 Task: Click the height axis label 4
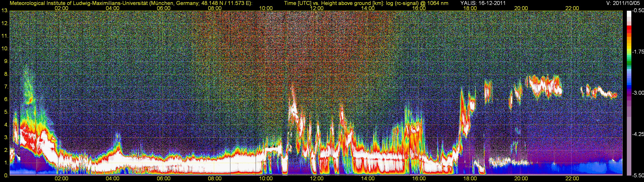pos(6,125)
